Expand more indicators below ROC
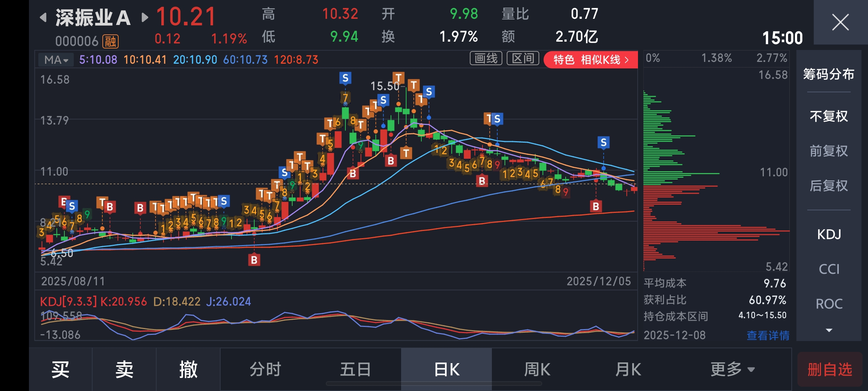Viewport: 868px width, 391px height. [x=829, y=330]
